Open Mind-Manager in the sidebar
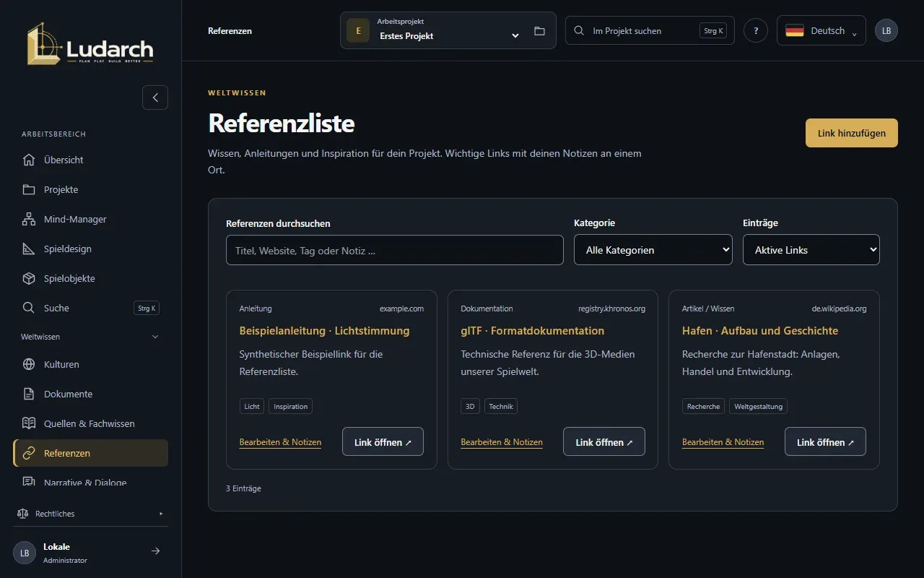The height and width of the screenshot is (578, 924). [90, 219]
